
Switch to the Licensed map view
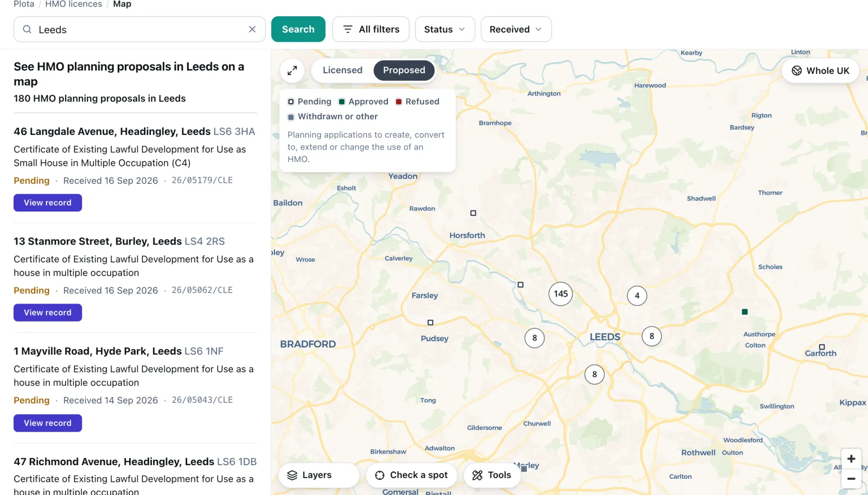(342, 70)
